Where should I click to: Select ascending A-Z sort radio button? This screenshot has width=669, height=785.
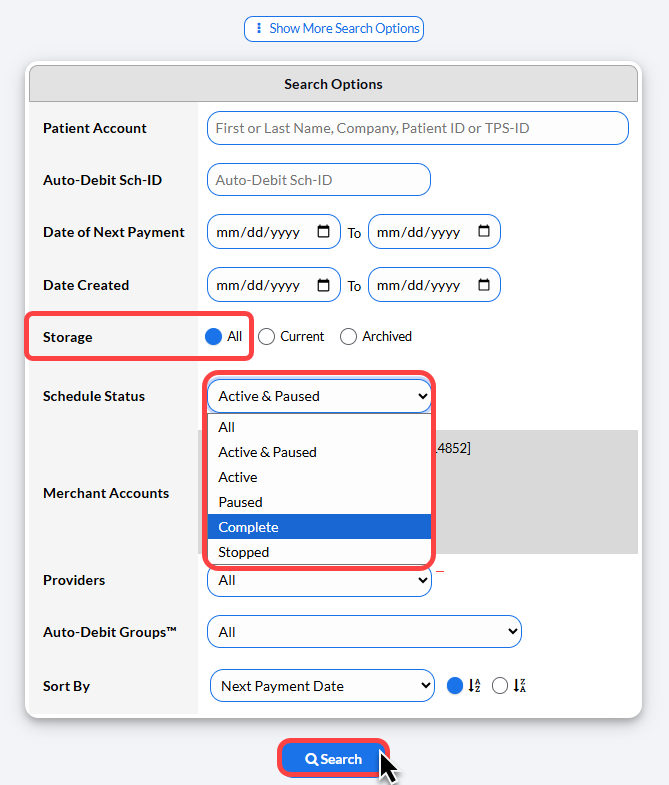tap(455, 685)
